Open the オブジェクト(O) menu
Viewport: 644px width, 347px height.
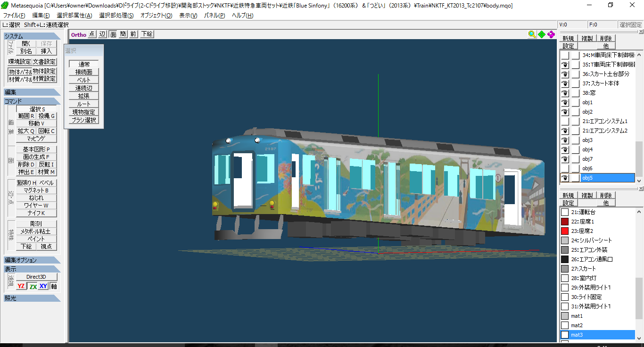pyautogui.click(x=156, y=16)
